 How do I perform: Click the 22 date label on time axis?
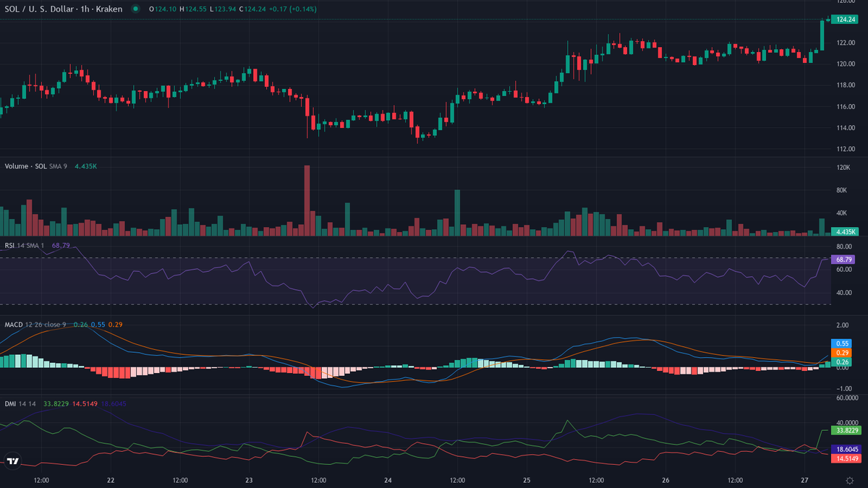point(111,479)
